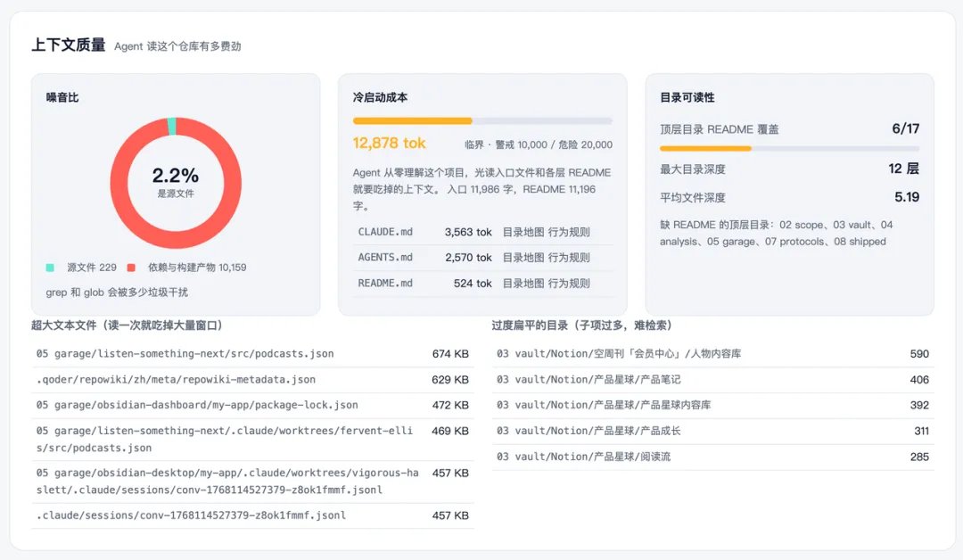Screen dimensions: 963x560
Task: Click the 524 tok value
Action: pyautogui.click(x=473, y=284)
